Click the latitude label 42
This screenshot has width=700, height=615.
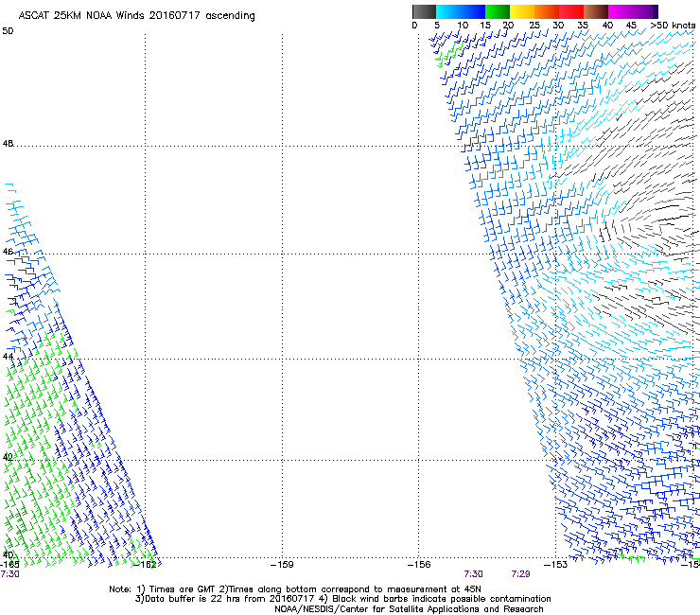tap(8, 457)
